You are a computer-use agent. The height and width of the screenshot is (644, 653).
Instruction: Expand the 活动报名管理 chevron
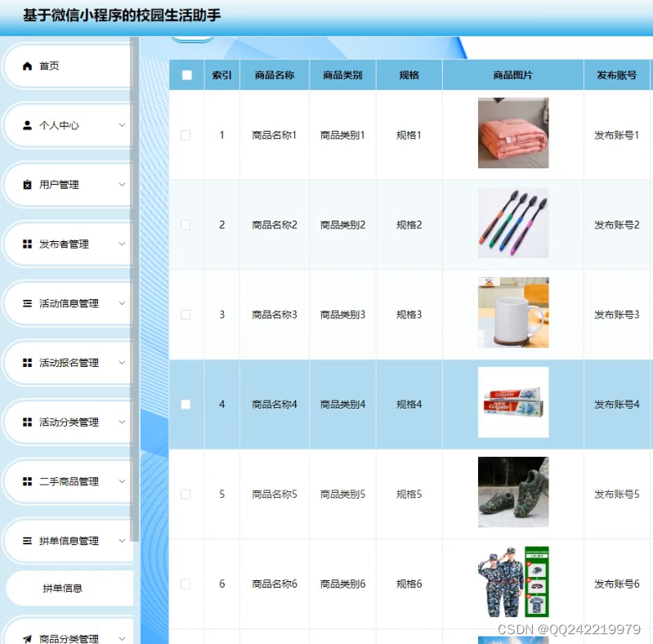pyautogui.click(x=122, y=362)
